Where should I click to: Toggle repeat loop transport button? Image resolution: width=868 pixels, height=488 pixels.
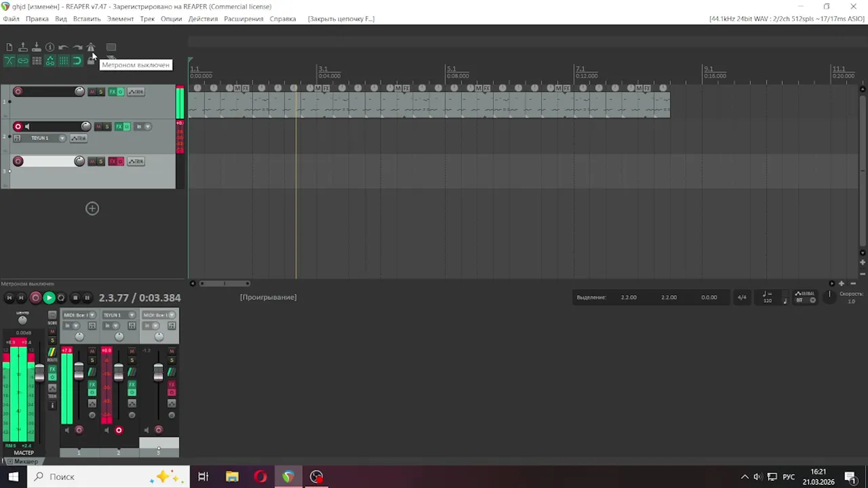(x=61, y=298)
